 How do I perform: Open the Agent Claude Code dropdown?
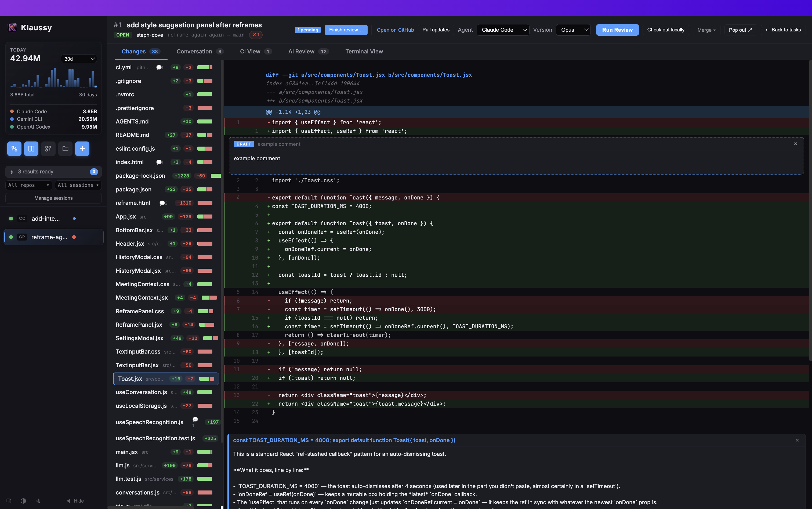coord(503,30)
